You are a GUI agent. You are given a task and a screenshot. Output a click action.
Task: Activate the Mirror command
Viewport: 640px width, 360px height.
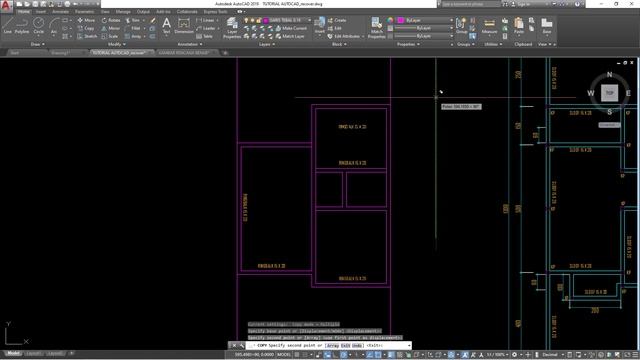[111, 28]
